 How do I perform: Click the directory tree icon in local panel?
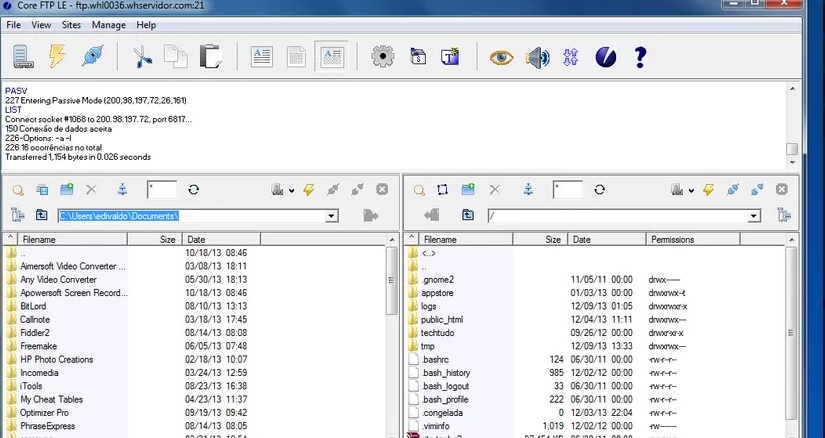click(17, 215)
